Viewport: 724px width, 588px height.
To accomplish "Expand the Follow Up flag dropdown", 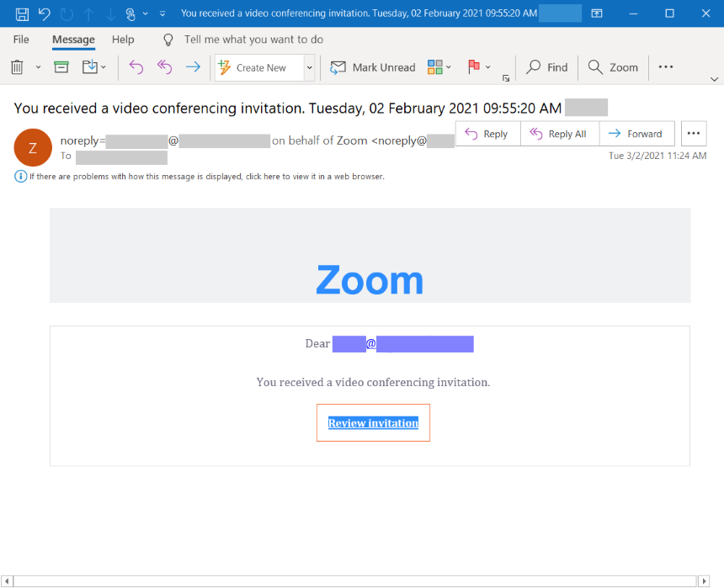I will pos(488,67).
